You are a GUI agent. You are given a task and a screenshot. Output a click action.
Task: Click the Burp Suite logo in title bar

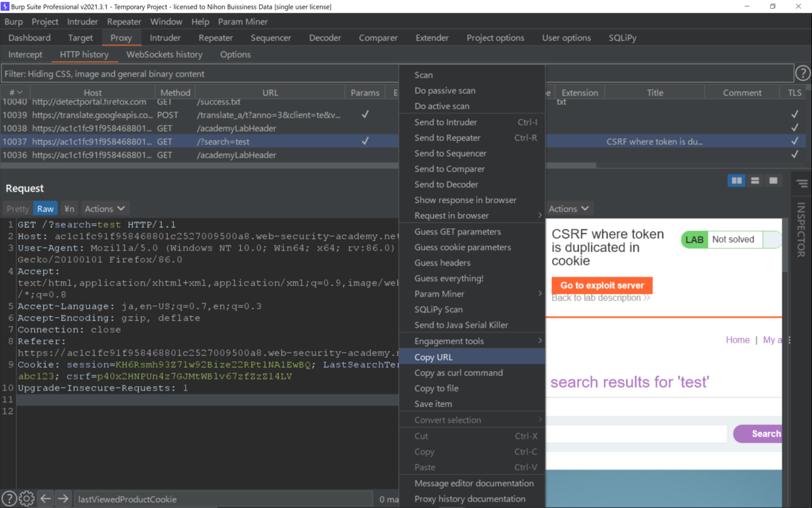(x=6, y=6)
